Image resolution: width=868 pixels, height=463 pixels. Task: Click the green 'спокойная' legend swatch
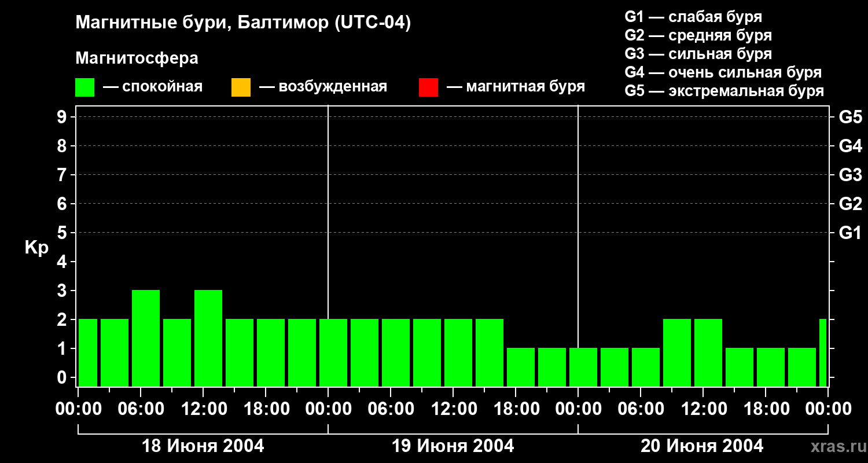point(84,87)
